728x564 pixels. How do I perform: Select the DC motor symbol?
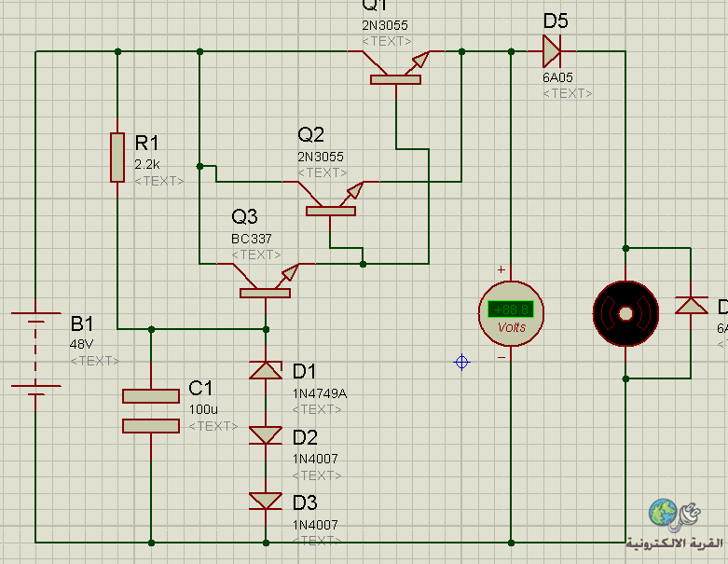coord(625,314)
